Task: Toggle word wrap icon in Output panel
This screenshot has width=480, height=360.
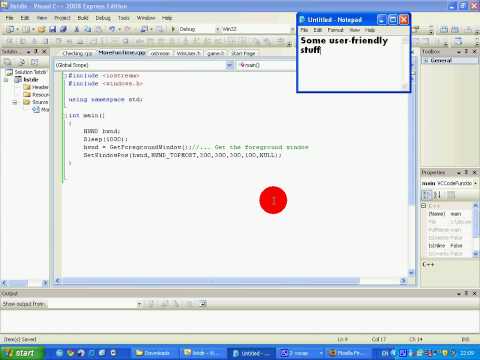Action: point(203,304)
